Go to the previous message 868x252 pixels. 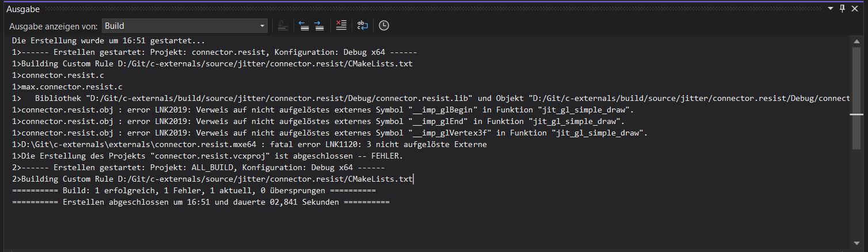coord(303,25)
